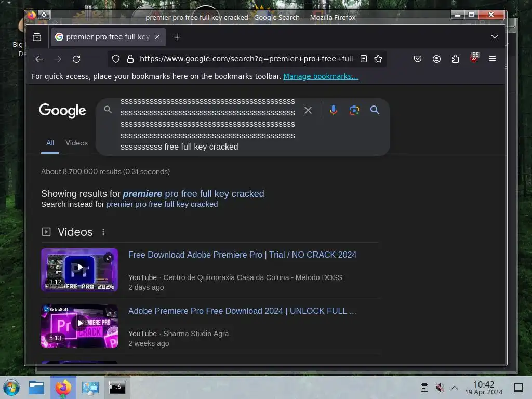The image size is (532, 399).
Task: Toggle the title bar diamond pin button
Action: click(x=44, y=15)
